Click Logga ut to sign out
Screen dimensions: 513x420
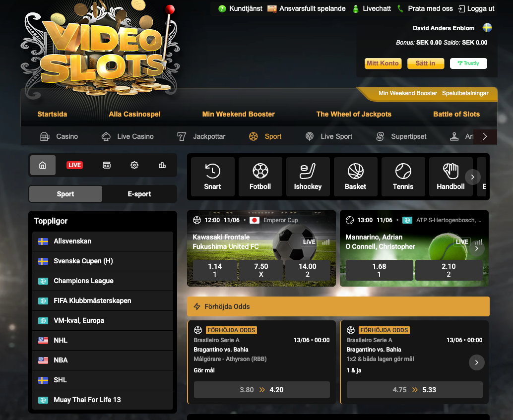click(476, 9)
